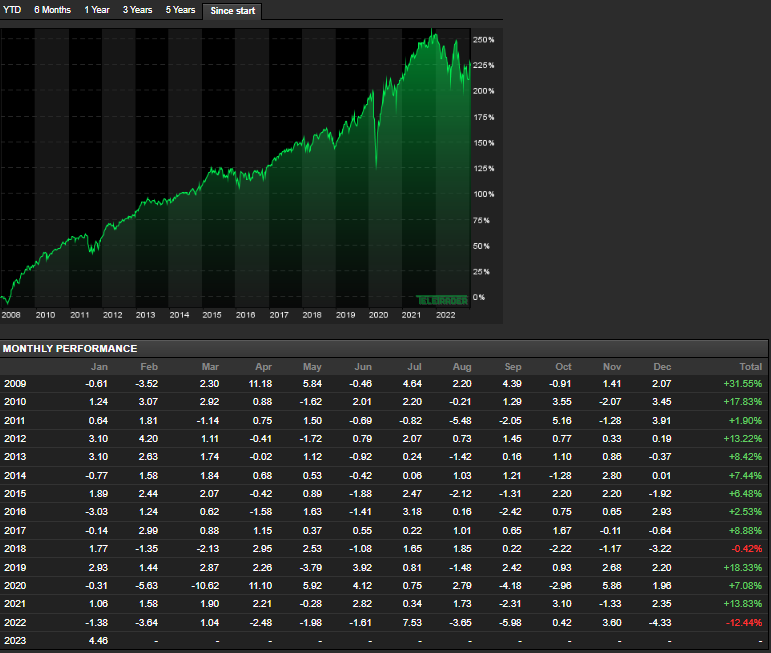
Task: Select the 6 Months time range tab
Action: tap(52, 10)
